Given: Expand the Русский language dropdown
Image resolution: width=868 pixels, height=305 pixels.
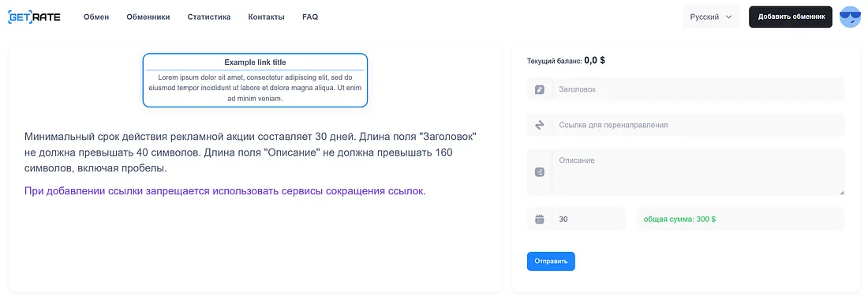Looking at the screenshot, I should (x=711, y=17).
